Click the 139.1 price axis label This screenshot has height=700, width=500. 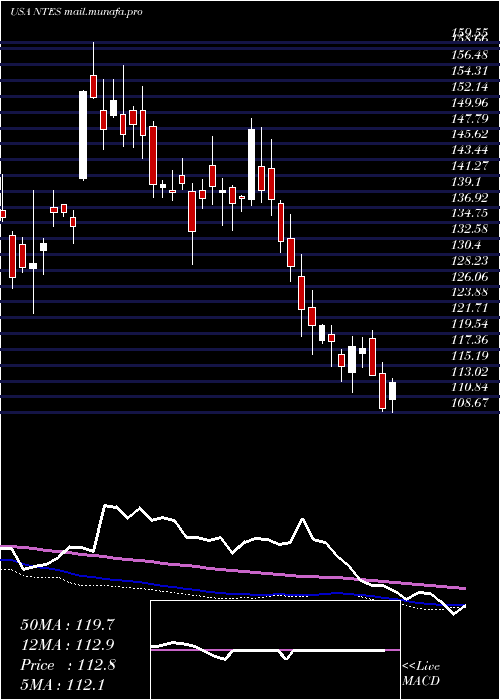(466, 182)
